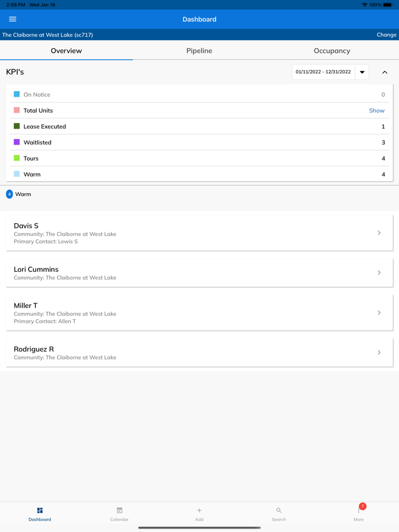
Task: Tap the Warm light blue swatch
Action: tap(17, 174)
